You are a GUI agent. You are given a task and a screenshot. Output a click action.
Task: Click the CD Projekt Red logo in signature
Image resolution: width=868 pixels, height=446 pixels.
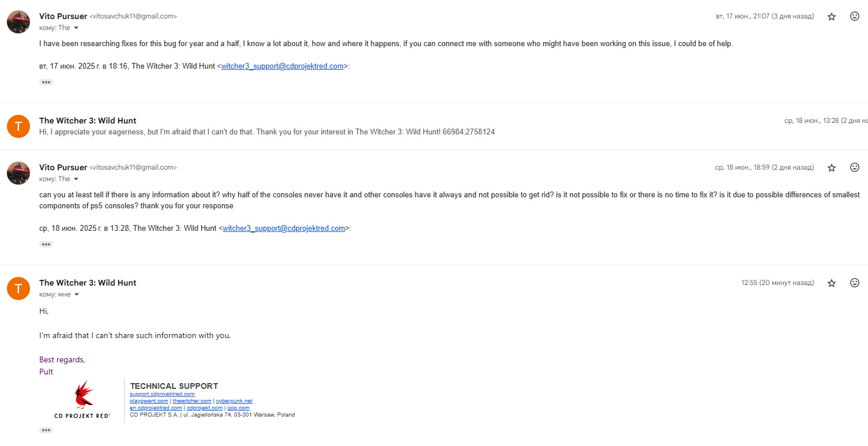82,399
